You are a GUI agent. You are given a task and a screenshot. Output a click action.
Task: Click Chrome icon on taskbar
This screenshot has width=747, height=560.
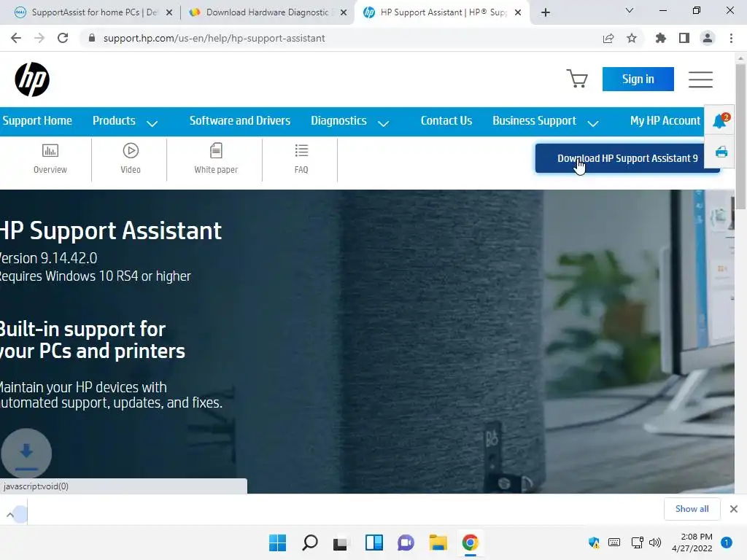point(471,542)
